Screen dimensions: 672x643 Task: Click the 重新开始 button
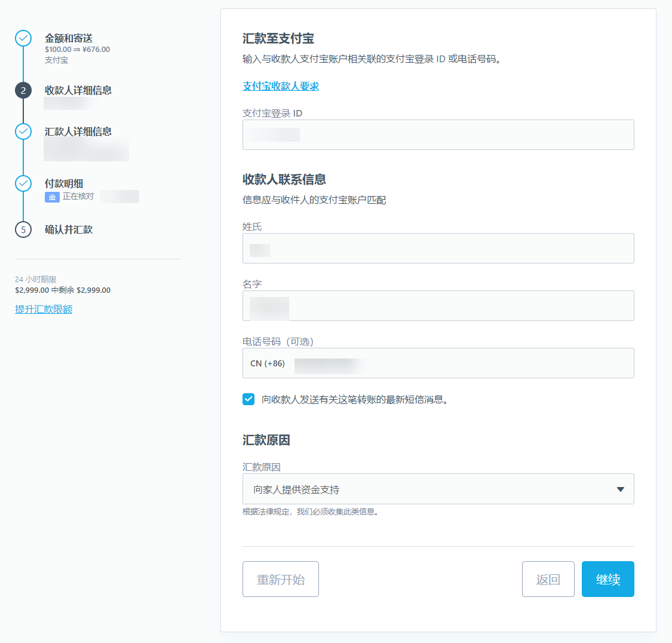tap(281, 579)
